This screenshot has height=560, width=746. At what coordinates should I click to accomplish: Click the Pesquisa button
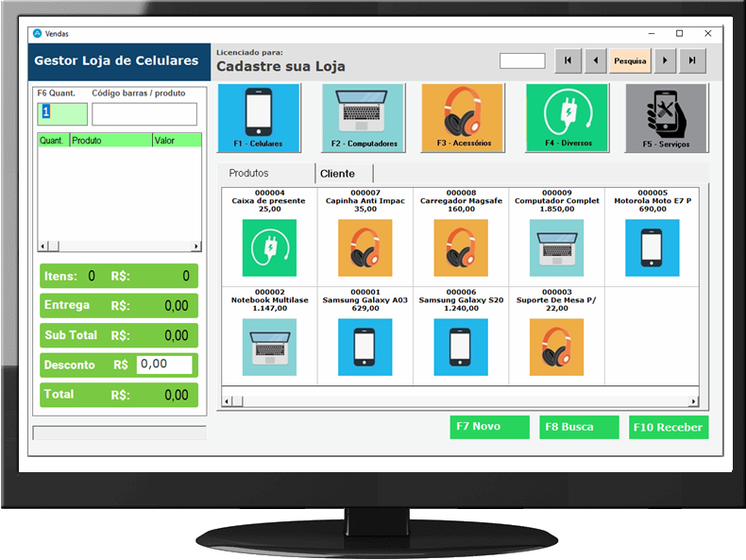click(x=630, y=60)
